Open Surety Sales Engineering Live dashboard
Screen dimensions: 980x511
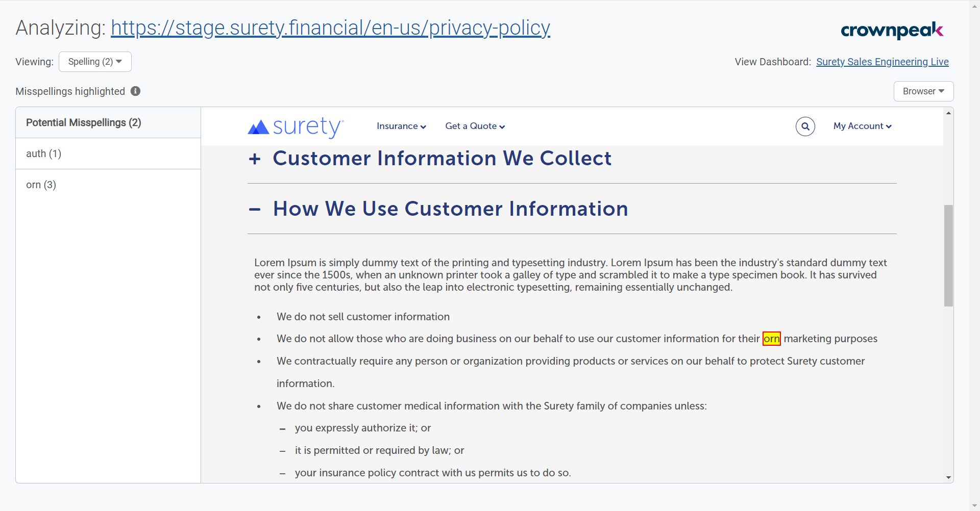click(x=882, y=62)
